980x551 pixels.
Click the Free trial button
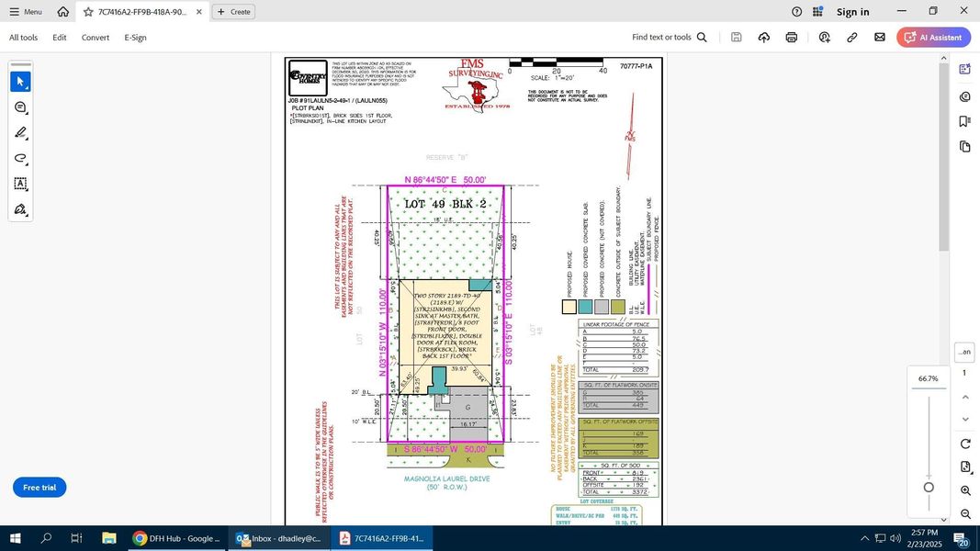39,488
